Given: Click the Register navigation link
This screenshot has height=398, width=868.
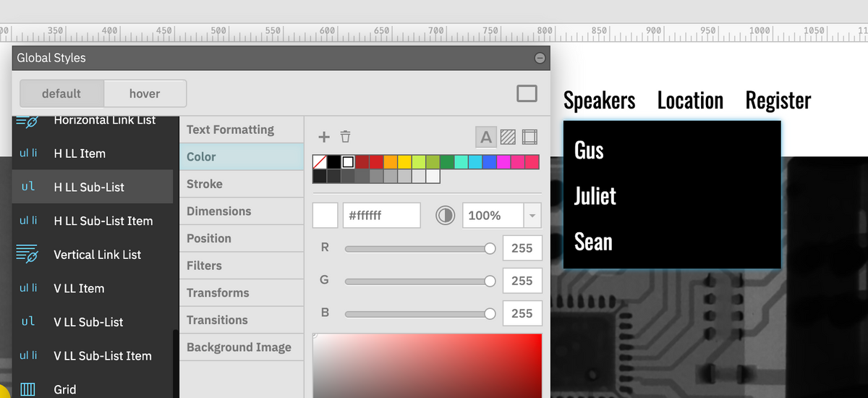Looking at the screenshot, I should pyautogui.click(x=778, y=101).
